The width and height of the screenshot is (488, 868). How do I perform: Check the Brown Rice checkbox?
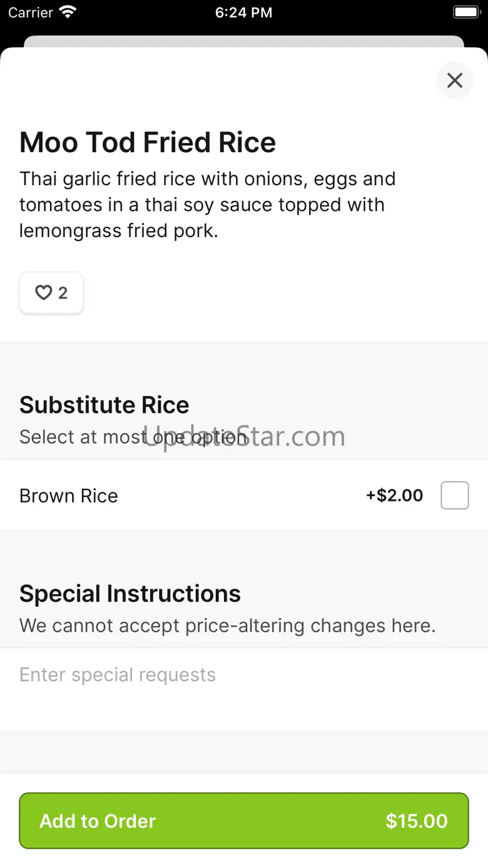[x=454, y=496]
